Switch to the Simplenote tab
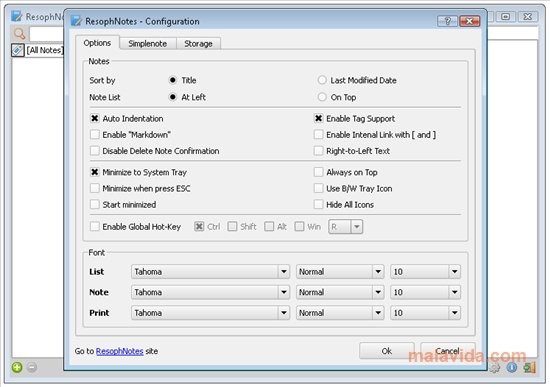Viewport: 550px width, 387px height. coord(148,44)
